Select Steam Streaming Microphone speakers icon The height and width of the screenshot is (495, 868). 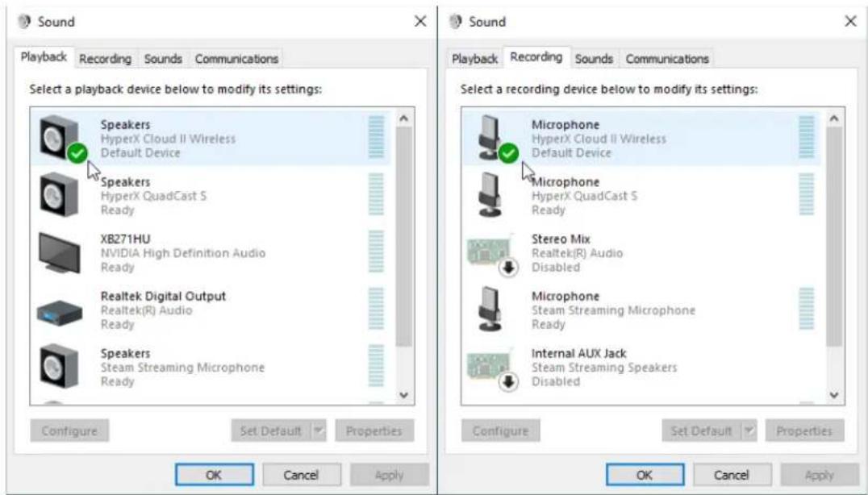click(x=59, y=365)
